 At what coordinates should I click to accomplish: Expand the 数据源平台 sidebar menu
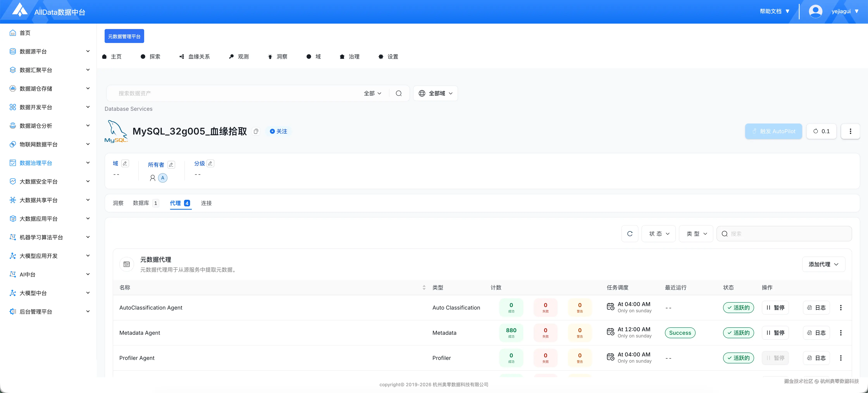click(x=88, y=51)
